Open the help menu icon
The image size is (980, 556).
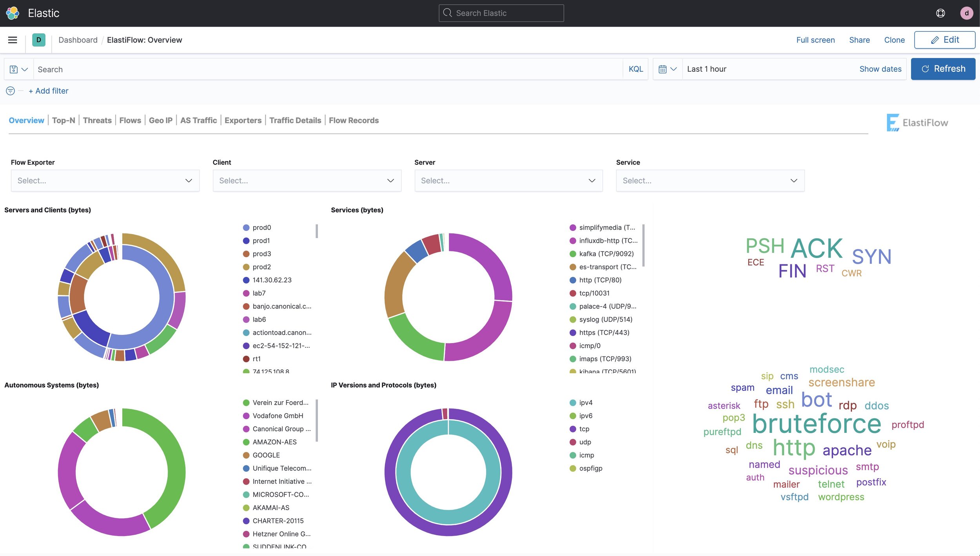pyautogui.click(x=940, y=13)
